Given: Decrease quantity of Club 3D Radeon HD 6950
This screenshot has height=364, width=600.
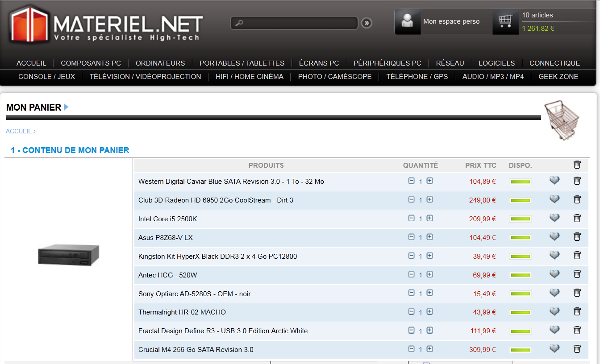Looking at the screenshot, I should [411, 200].
